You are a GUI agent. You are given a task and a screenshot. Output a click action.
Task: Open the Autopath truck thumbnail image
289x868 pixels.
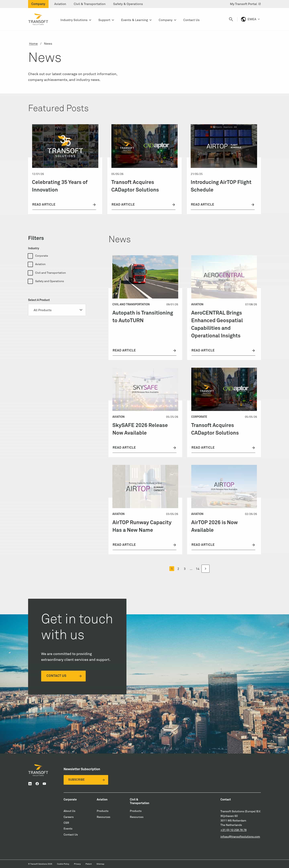tap(145, 277)
